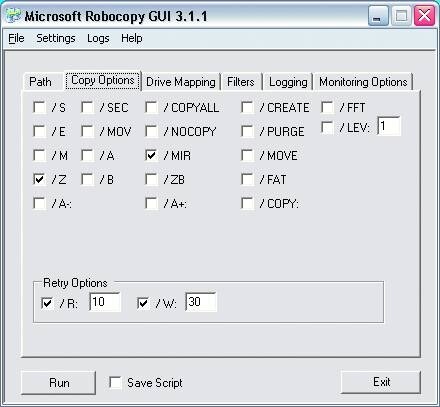
Task: Click the Robocopy app icon in title bar
Action: point(13,16)
